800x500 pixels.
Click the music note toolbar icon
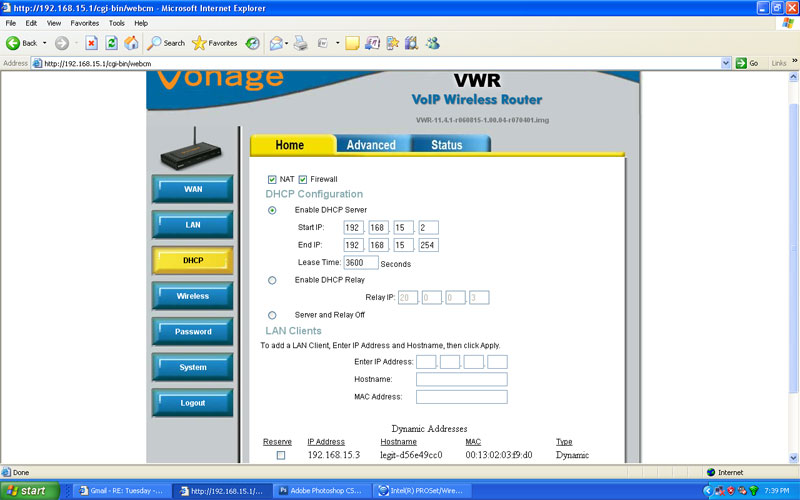(372, 43)
